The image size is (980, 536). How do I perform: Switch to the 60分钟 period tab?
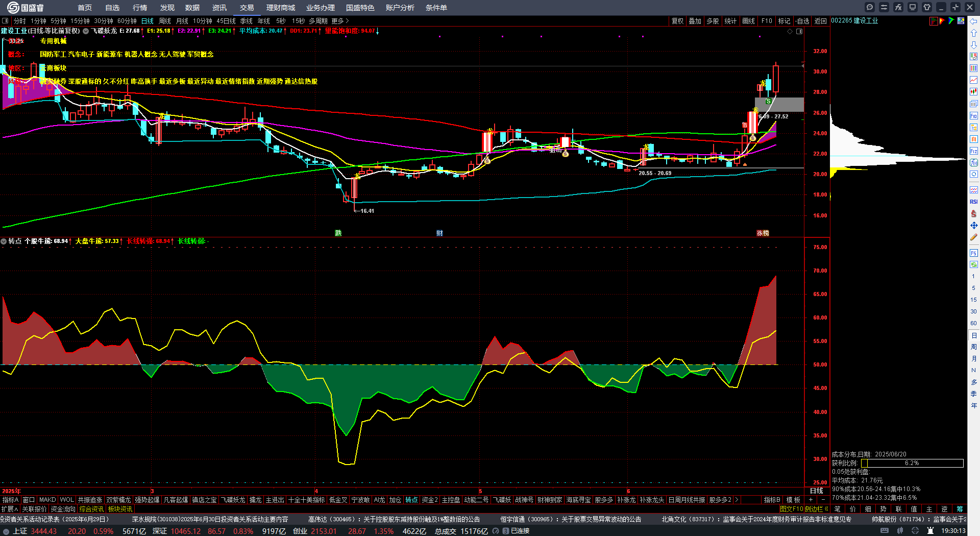click(x=127, y=21)
